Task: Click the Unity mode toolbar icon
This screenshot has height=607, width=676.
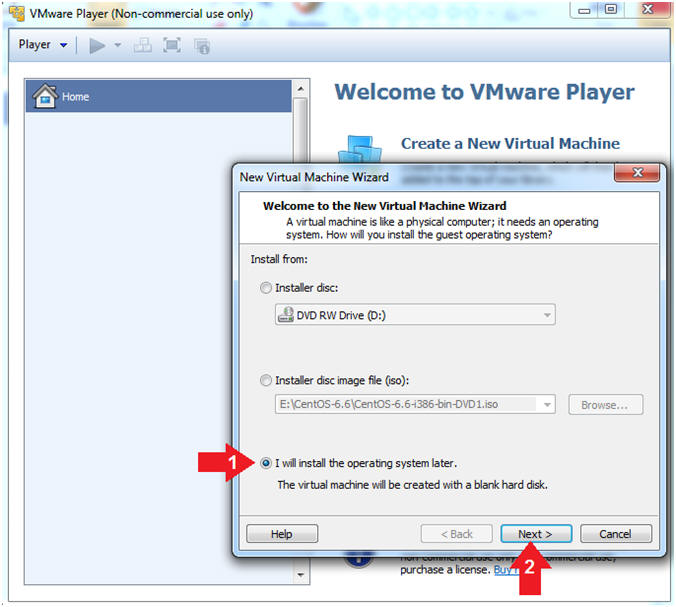Action: coord(202,46)
